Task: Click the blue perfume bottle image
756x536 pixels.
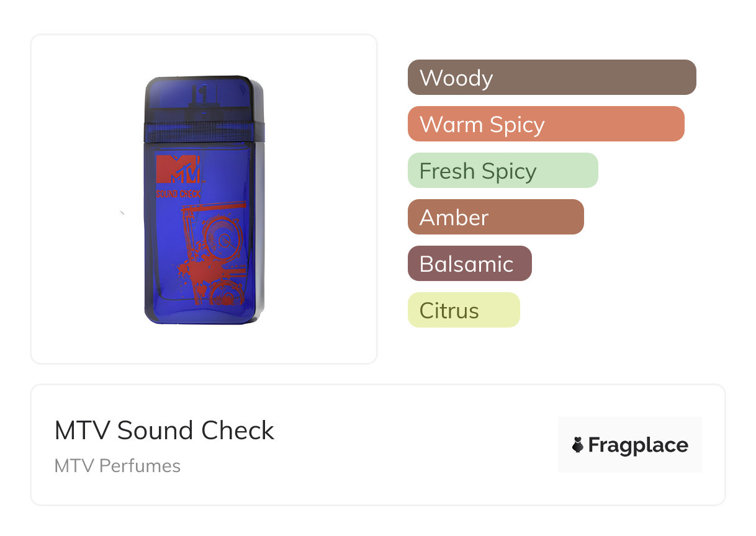Action: 204,200
